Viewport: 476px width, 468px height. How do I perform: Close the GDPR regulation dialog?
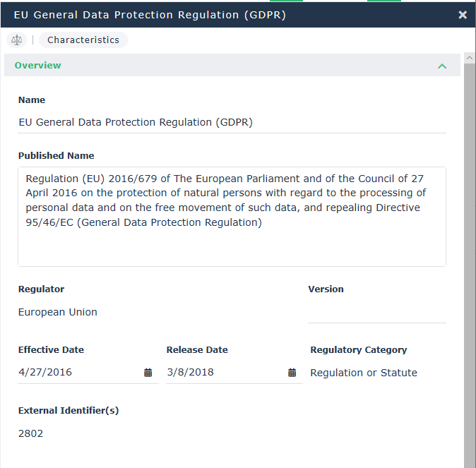click(x=463, y=15)
